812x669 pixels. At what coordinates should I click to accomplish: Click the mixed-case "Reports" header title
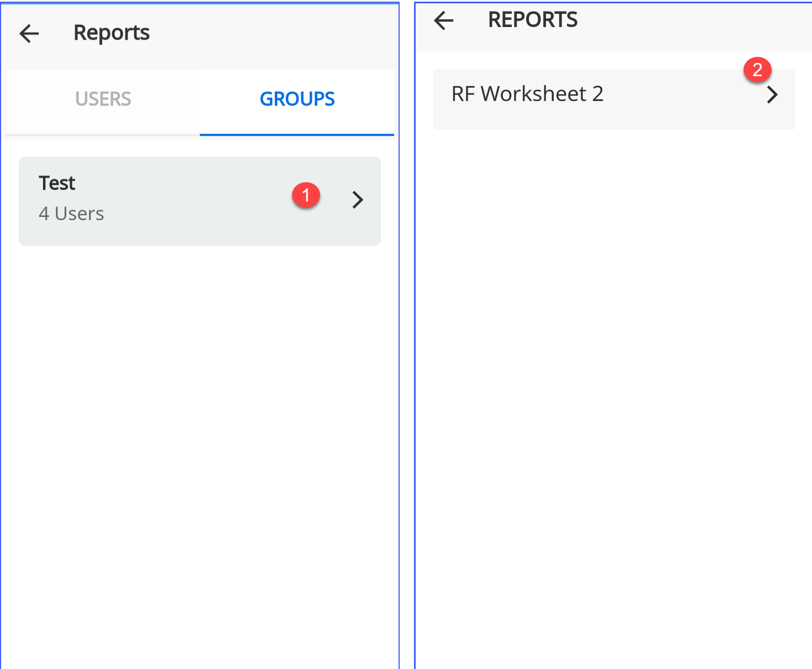click(112, 33)
